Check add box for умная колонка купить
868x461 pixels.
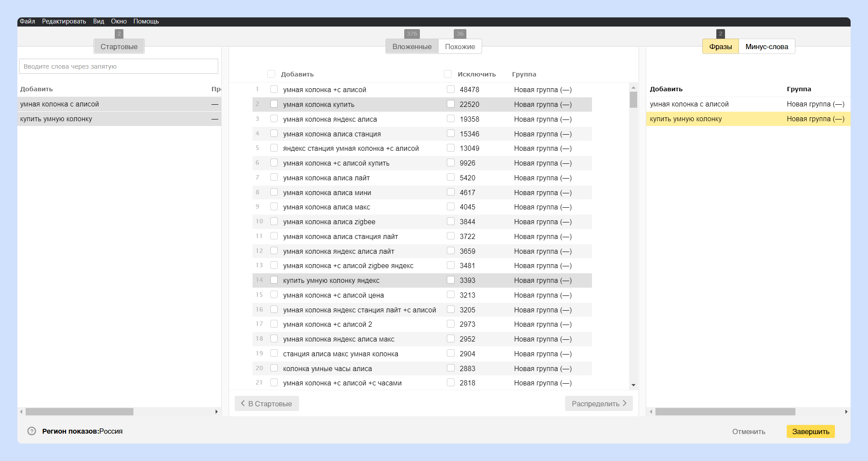click(x=274, y=104)
